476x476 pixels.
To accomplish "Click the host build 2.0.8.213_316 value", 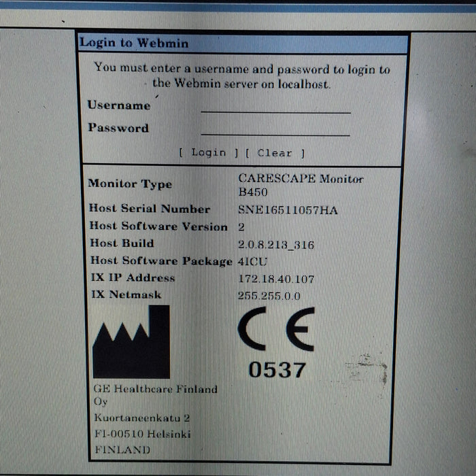I will 275,245.
